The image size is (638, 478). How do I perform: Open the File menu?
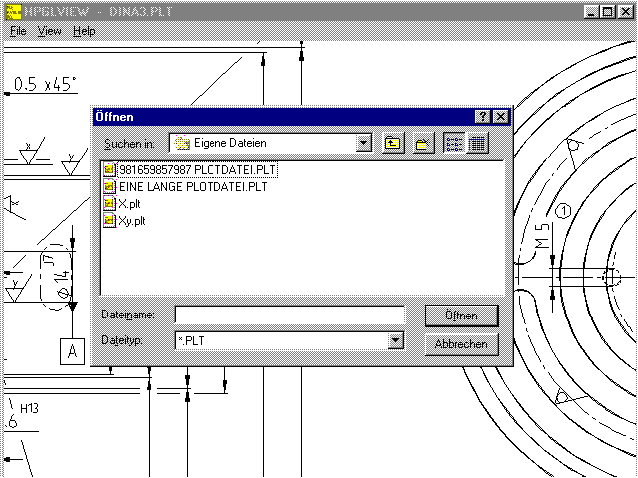tap(18, 31)
